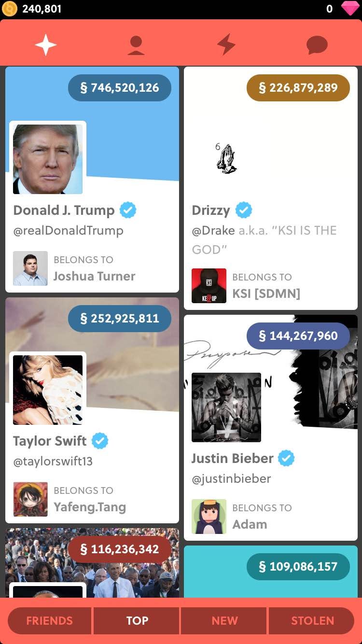Viewport: 362px width, 644px height.
Task: Select the TOP tab
Action: pyautogui.click(x=137, y=621)
